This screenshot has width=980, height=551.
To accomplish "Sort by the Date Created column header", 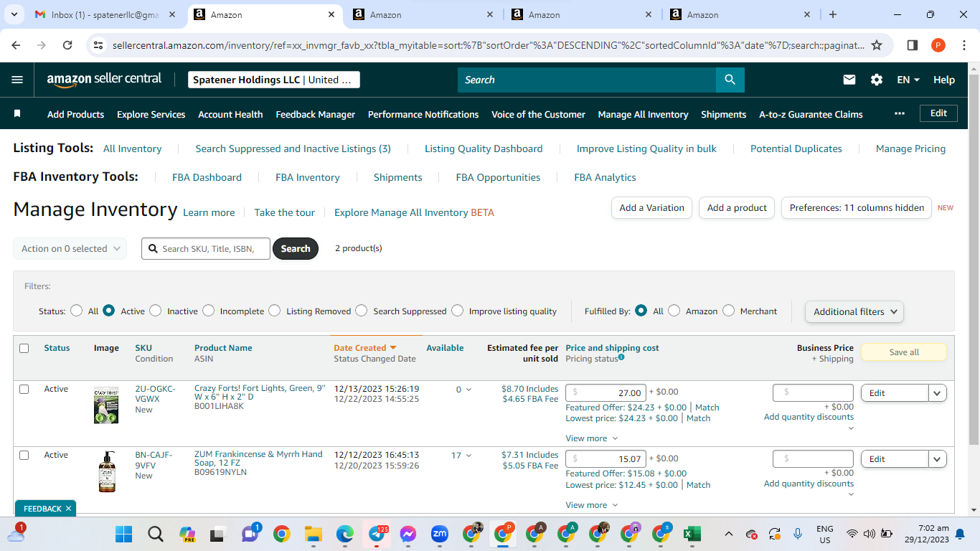I will 365,348.
